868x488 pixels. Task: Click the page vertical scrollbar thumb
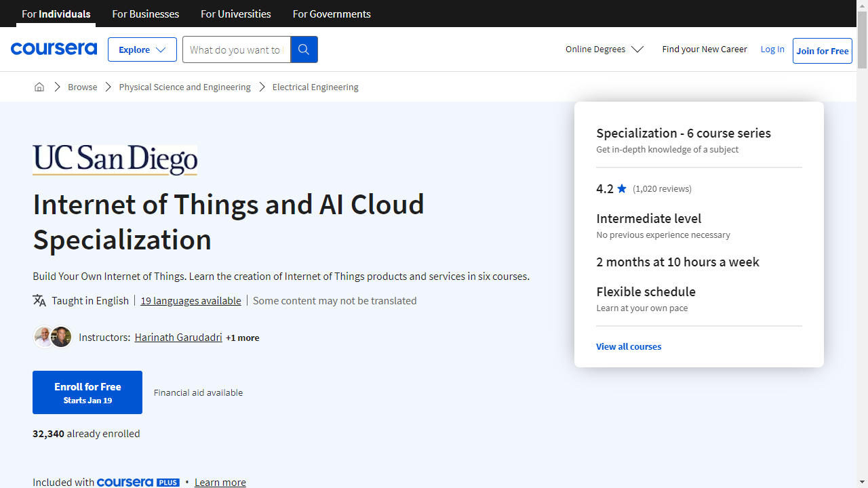862,39
